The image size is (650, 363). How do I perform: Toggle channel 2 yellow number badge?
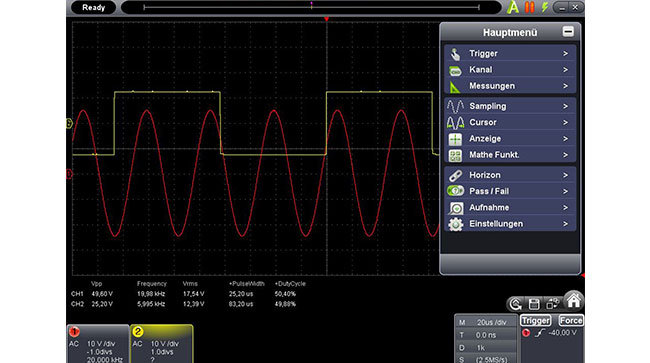click(138, 332)
